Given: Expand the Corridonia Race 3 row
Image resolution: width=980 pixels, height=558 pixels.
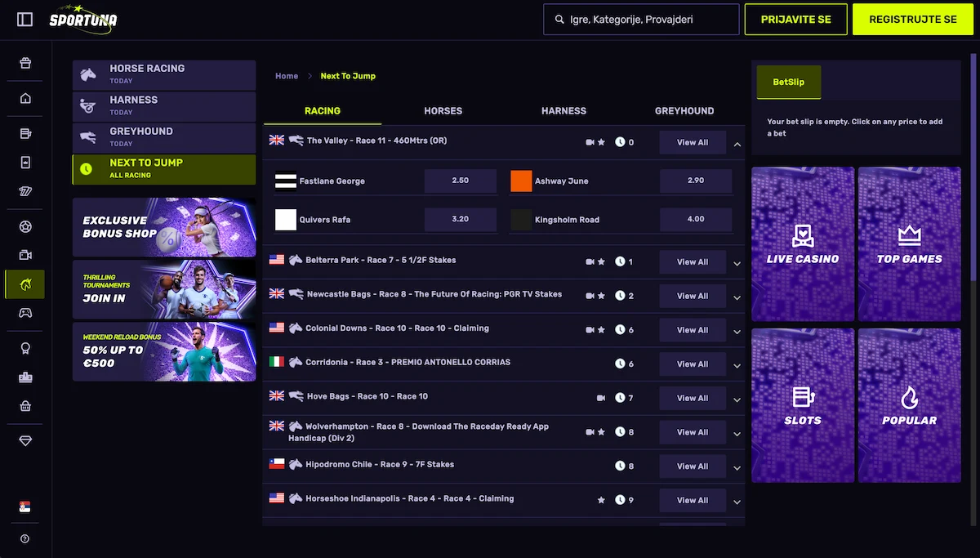Looking at the screenshot, I should [737, 366].
